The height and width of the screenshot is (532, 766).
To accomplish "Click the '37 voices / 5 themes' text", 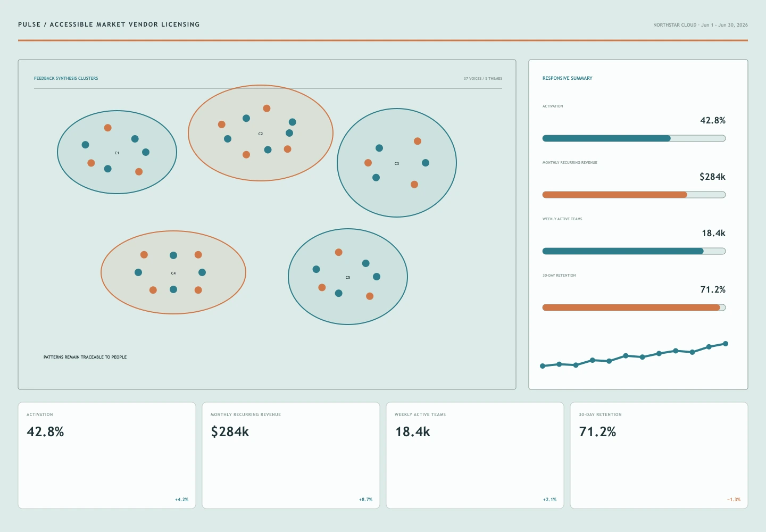I will (482, 79).
